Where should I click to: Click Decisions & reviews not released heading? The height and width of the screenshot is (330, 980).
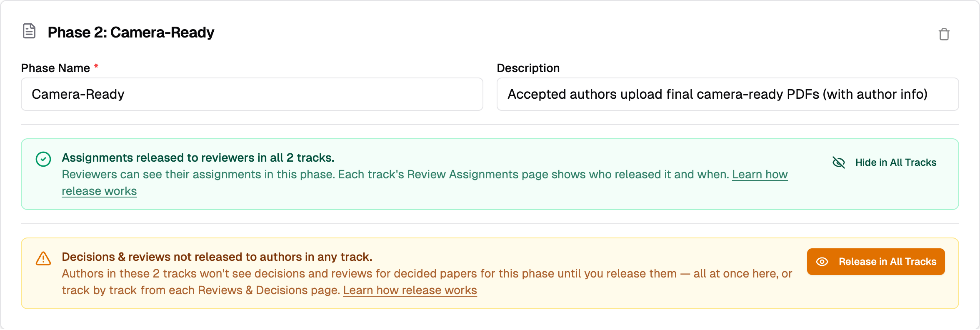tap(217, 257)
